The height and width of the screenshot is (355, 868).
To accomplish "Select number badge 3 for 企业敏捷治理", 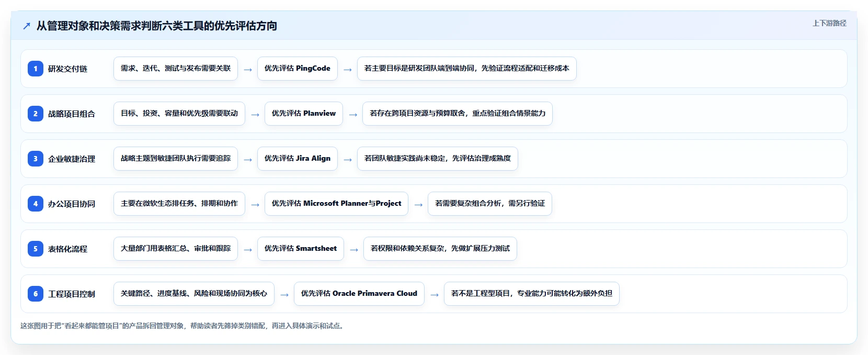I will (36, 159).
